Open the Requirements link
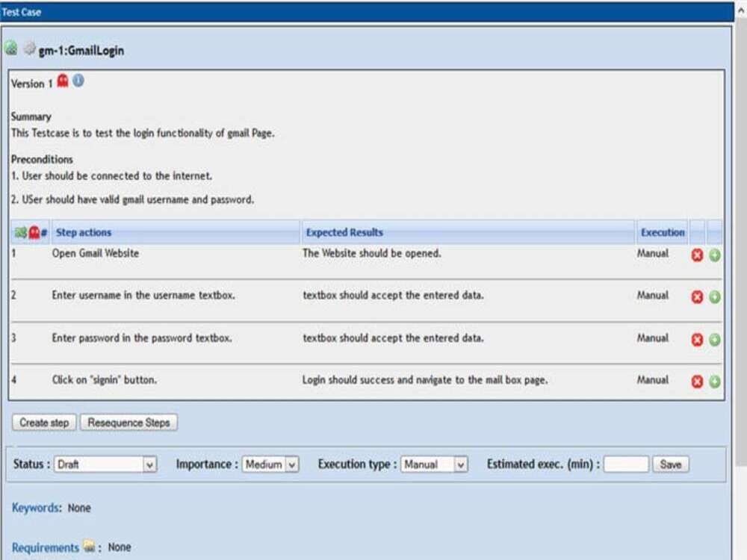Image resolution: width=747 pixels, height=560 pixels. [x=46, y=547]
